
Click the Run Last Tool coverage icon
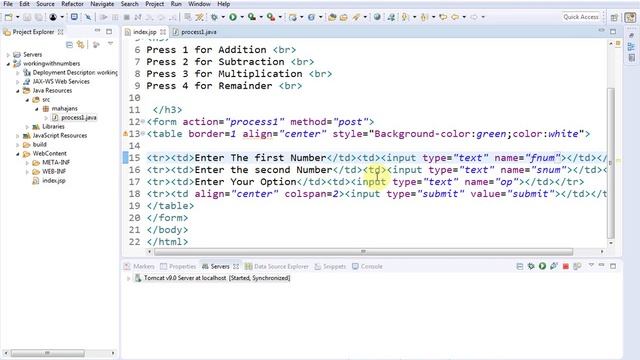[x=251, y=17]
